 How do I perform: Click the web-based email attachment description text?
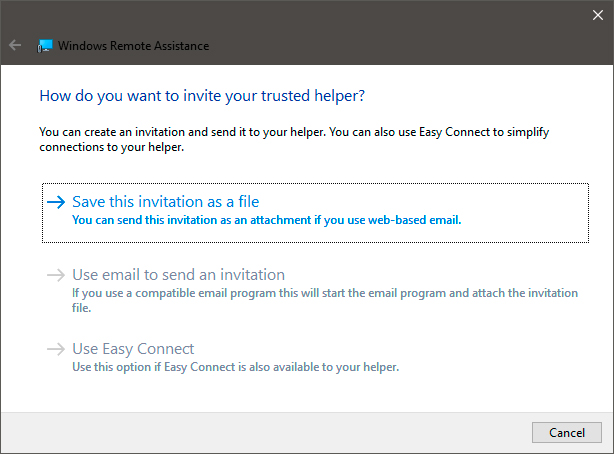click(x=267, y=220)
